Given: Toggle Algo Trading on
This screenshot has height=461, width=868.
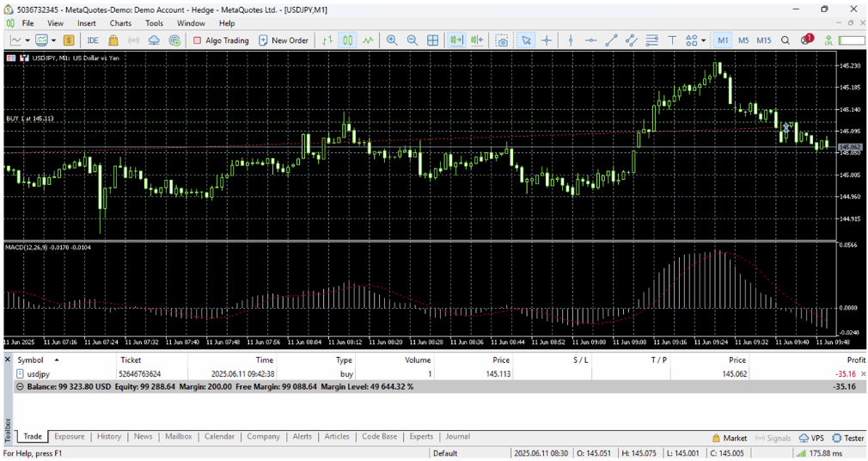Looking at the screenshot, I should click(221, 40).
